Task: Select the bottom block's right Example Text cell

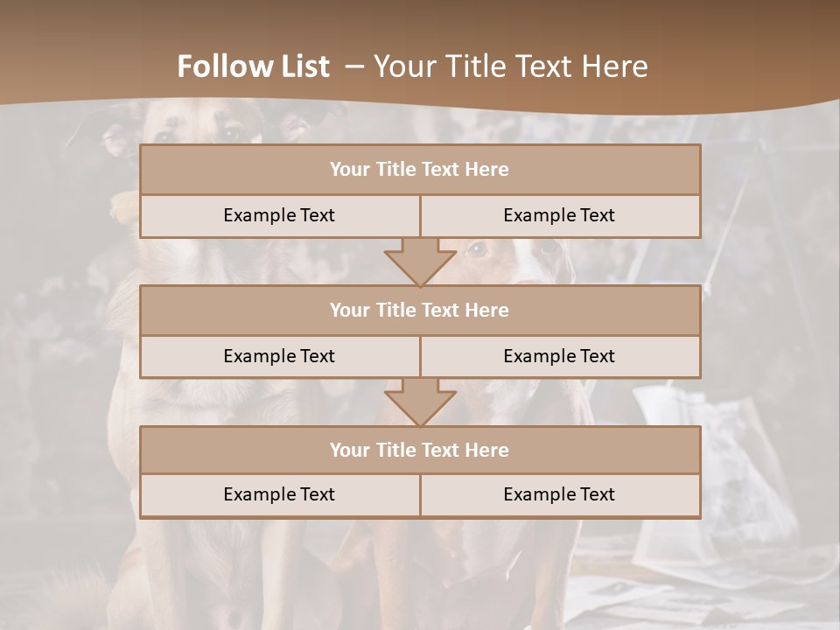Action: click(560, 495)
